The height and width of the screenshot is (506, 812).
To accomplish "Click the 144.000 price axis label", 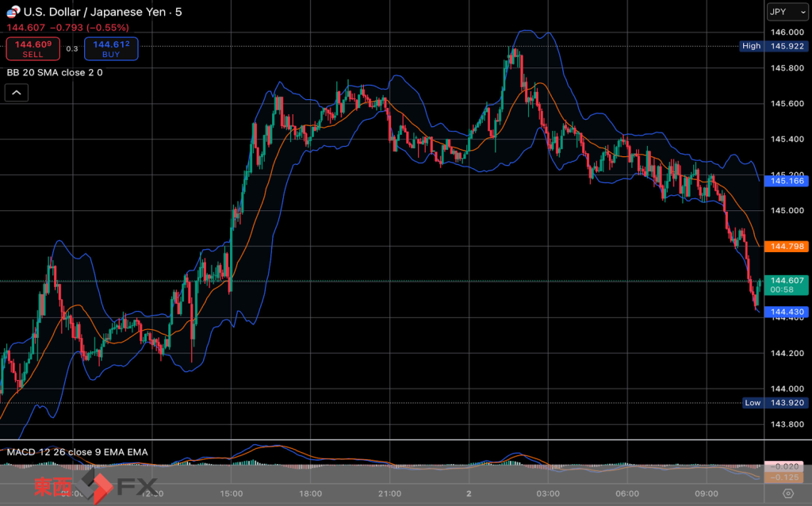I will (787, 389).
